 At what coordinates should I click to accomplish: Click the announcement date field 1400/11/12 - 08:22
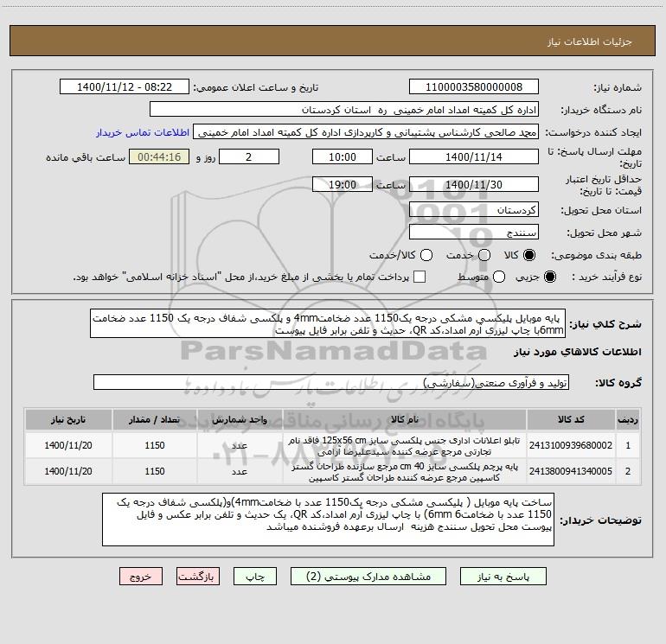pyautogui.click(x=125, y=87)
